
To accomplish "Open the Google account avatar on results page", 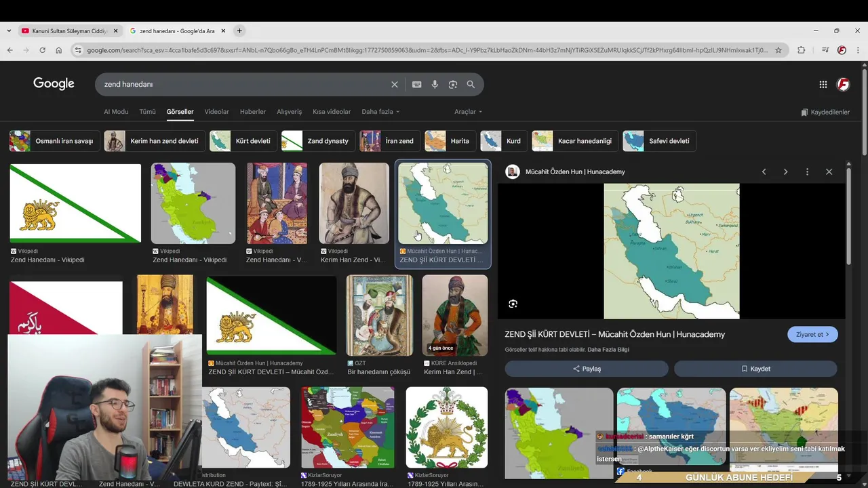I will pyautogui.click(x=843, y=85).
